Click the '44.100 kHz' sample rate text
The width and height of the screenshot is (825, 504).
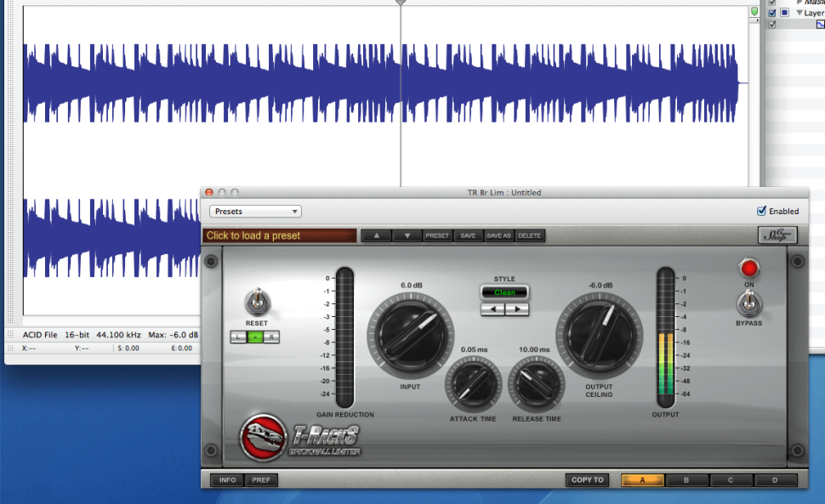tap(118, 335)
